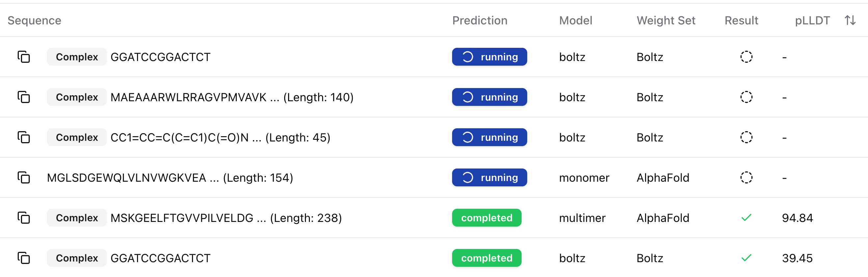Click running badge for Length 140 sequence
868x277 pixels.
(x=489, y=97)
